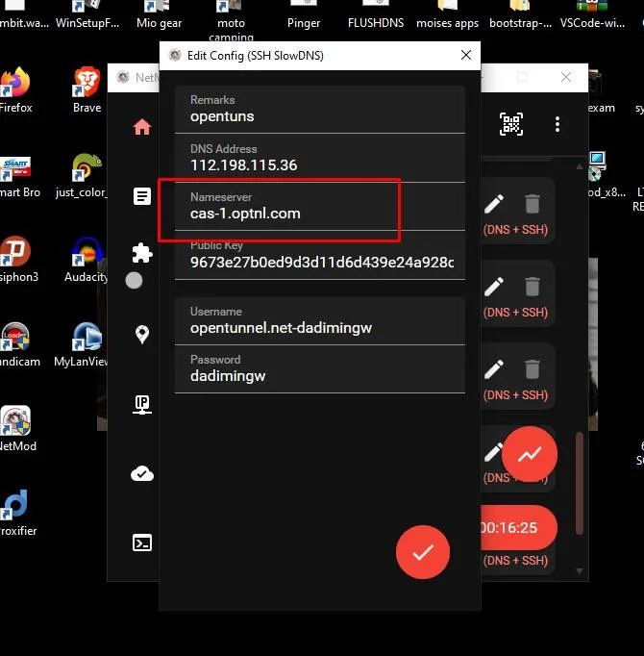Select the moises apps desktop folder
This screenshot has width=644, height=656.
(448, 16)
